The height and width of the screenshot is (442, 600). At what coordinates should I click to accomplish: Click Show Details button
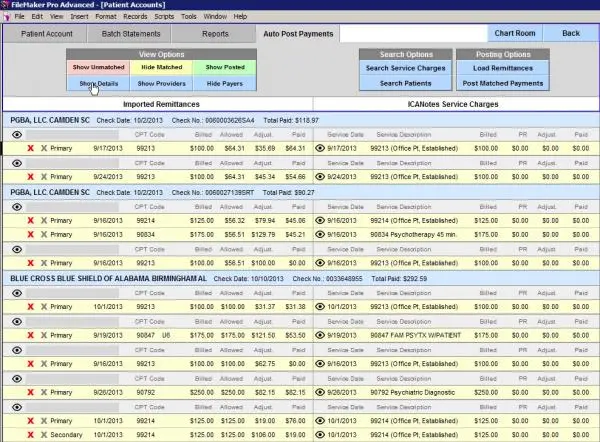(x=98, y=83)
